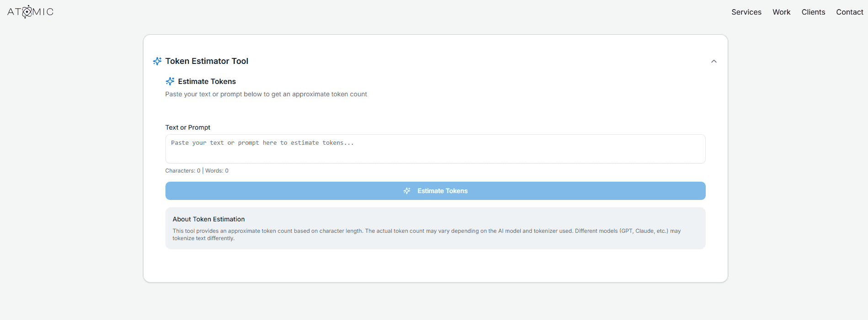Click the sparkle icon inside the blue button
868x320 pixels.
(407, 191)
